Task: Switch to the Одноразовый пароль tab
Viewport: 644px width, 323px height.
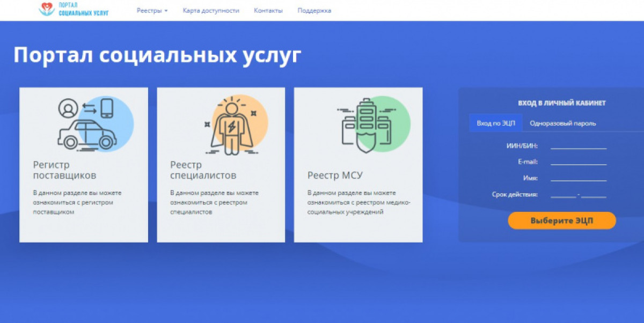Action: (x=562, y=122)
